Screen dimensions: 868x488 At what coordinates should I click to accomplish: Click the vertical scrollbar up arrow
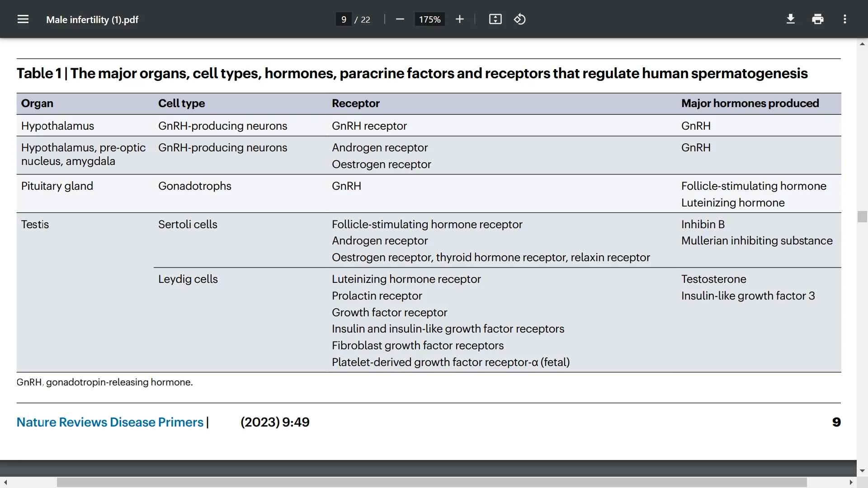click(862, 44)
